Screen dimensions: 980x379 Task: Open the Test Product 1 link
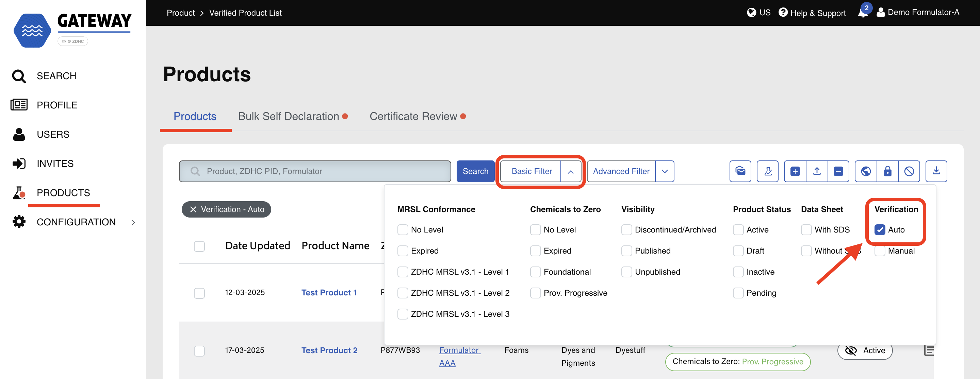329,293
